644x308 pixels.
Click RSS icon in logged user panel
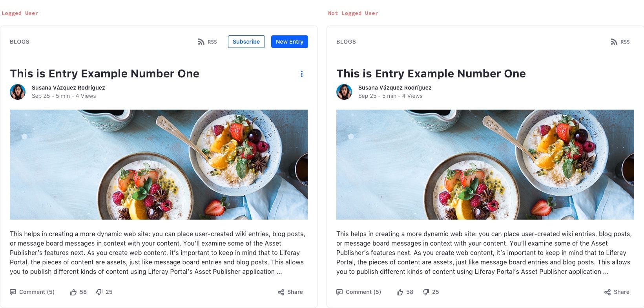[x=201, y=42]
